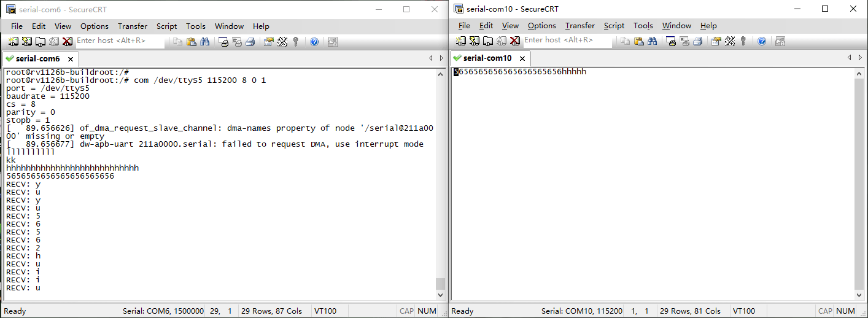Close the serial-com10 tab with its X

[522, 59]
